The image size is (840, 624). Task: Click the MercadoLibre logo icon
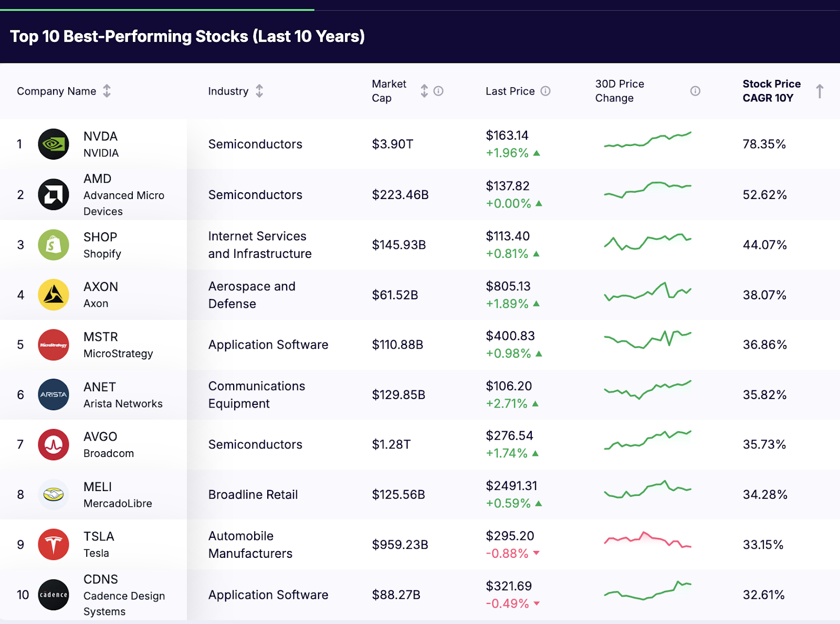pyautogui.click(x=54, y=494)
